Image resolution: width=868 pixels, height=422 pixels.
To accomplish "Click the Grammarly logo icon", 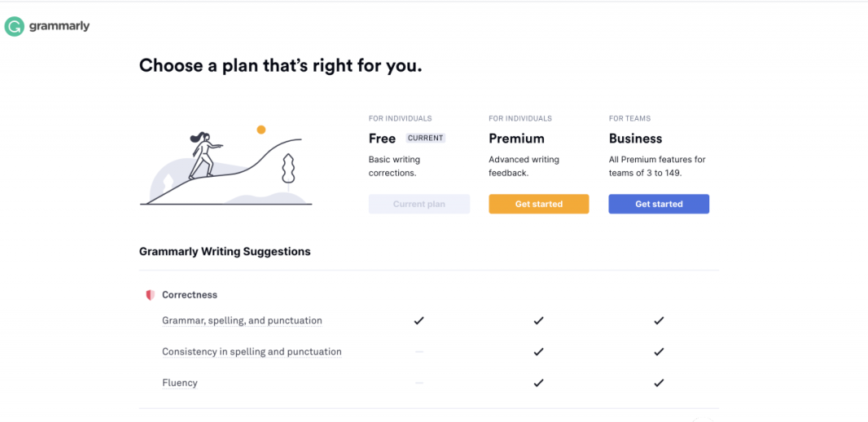I will tap(15, 26).
